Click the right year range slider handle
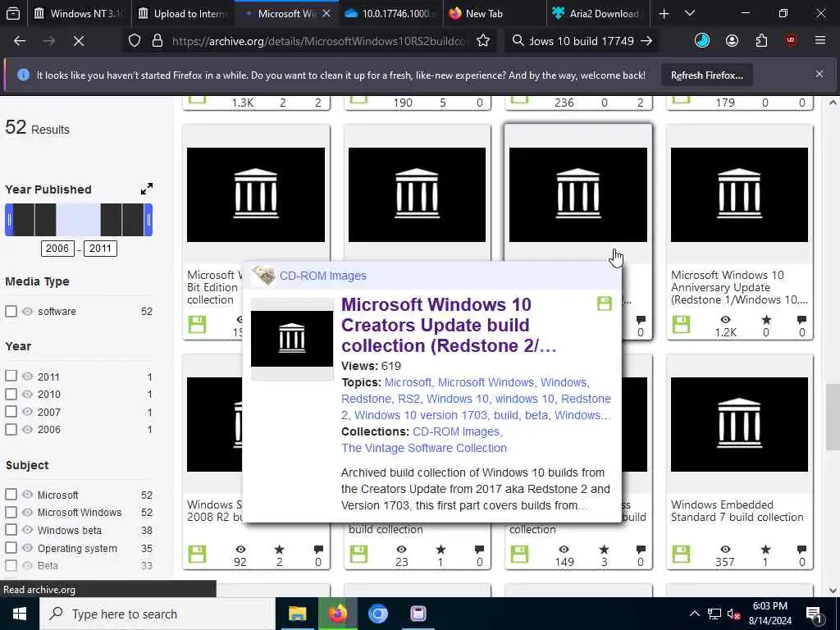This screenshot has height=630, width=840. (148, 220)
